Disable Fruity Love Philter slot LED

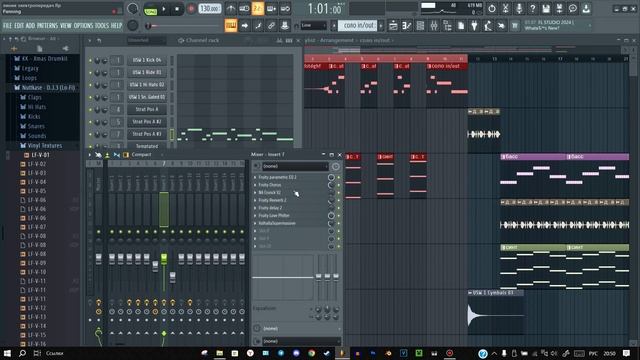[x=338, y=216]
